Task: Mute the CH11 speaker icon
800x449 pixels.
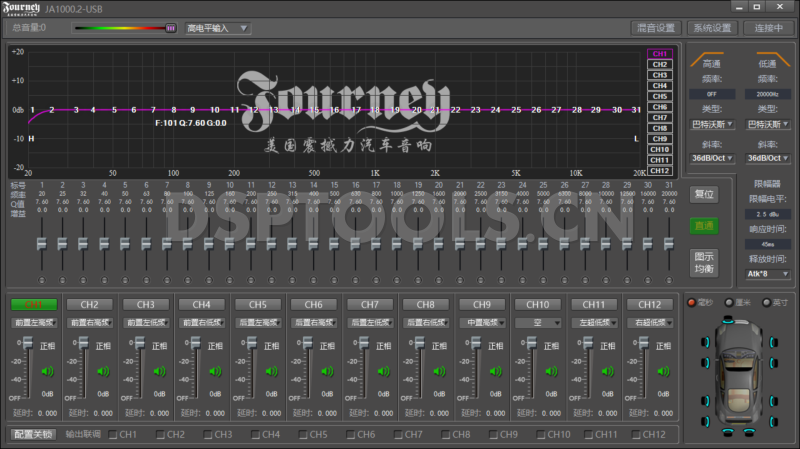Action: [x=608, y=371]
